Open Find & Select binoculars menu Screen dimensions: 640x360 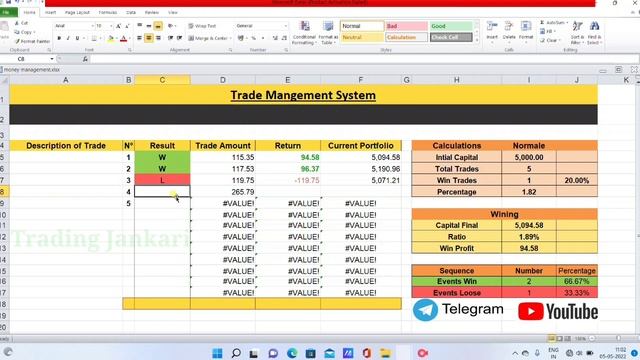point(594,32)
